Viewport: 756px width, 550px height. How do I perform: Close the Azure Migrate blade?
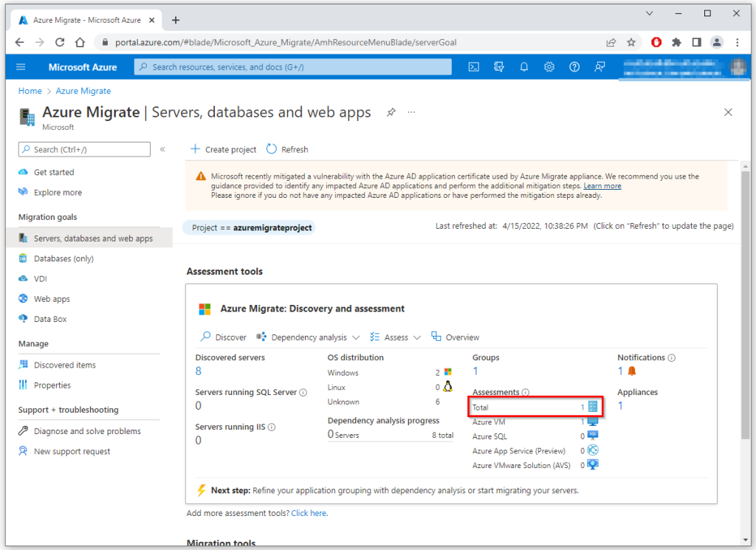coord(728,112)
